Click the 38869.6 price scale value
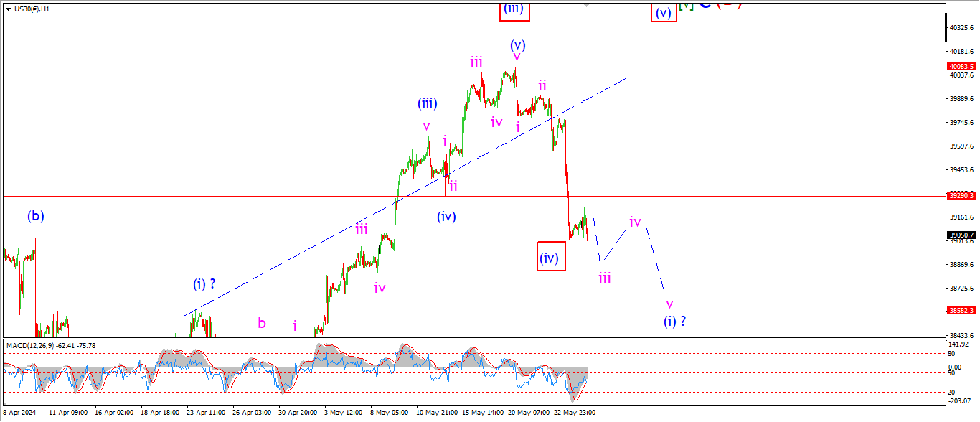This screenshot has width=980, height=422. pos(961,265)
